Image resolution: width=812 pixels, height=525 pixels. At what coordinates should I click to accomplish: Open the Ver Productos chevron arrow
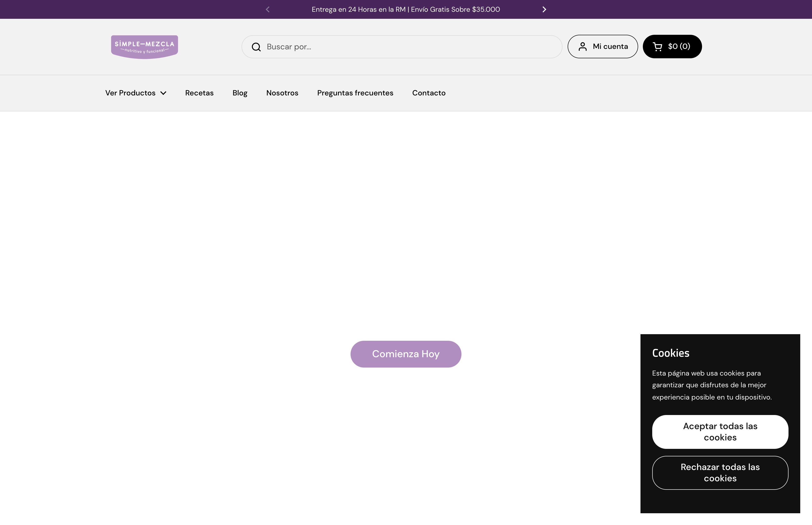click(x=163, y=93)
